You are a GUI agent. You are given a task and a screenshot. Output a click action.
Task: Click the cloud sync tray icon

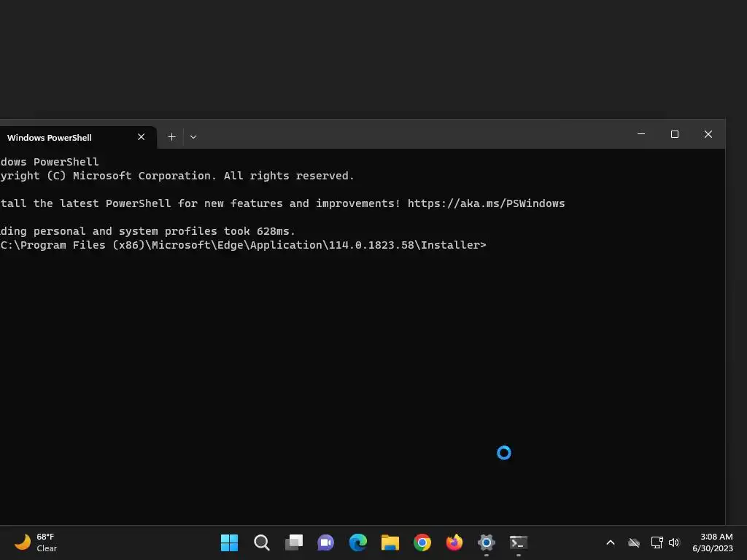(634, 542)
